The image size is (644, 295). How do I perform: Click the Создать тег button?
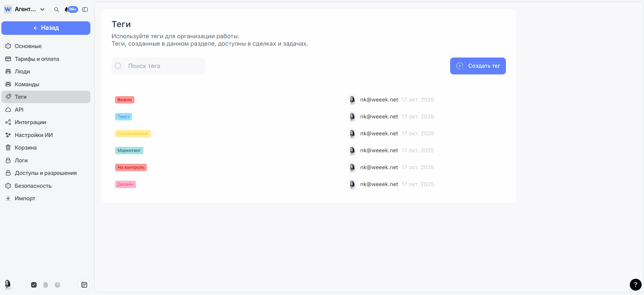click(478, 66)
